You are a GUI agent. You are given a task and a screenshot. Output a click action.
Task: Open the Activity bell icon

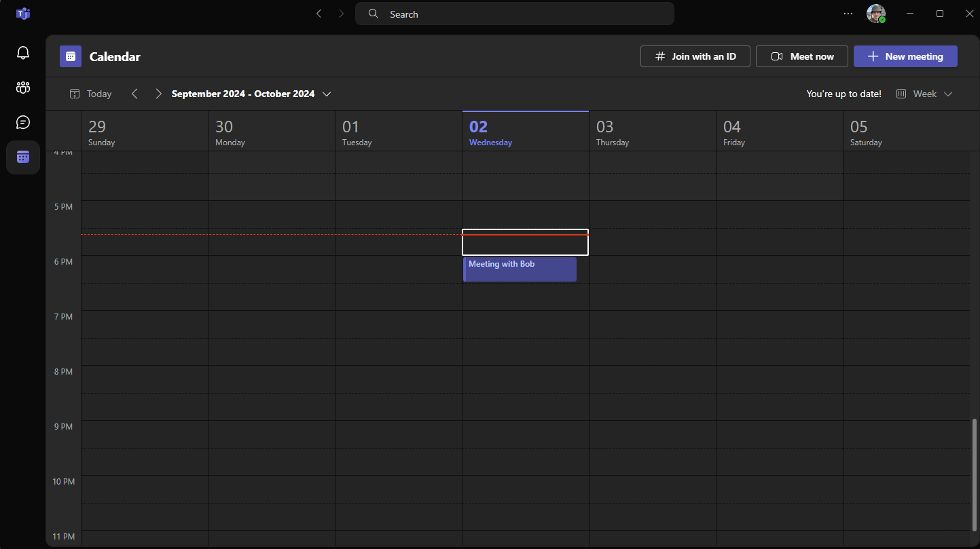(x=23, y=53)
